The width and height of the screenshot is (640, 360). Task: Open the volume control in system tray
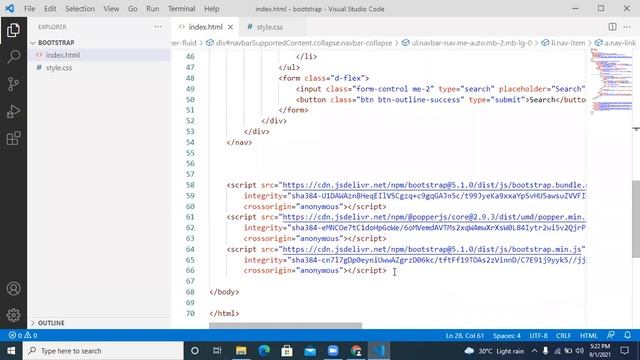coord(579,351)
